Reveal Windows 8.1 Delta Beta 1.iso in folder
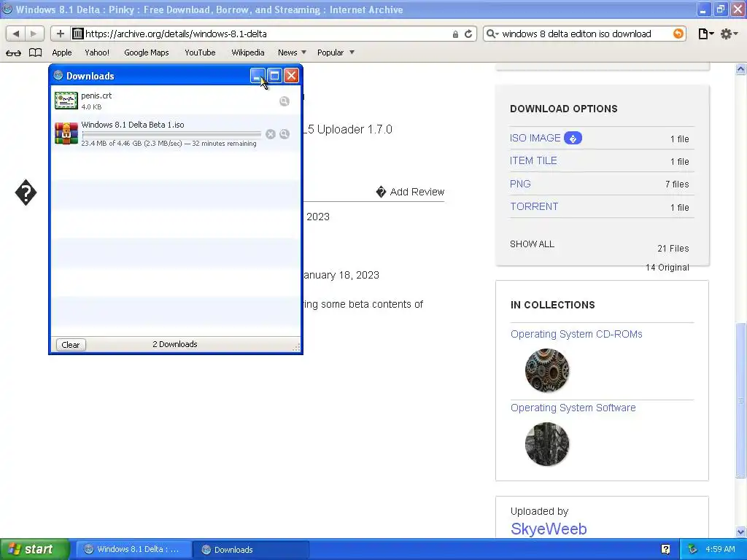Screen dimensions: 747x560 285,134
